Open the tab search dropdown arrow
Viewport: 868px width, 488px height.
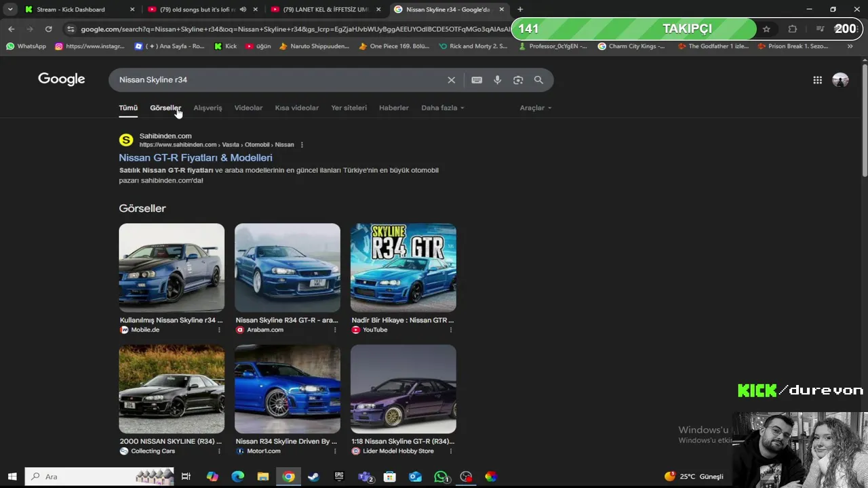point(9,9)
